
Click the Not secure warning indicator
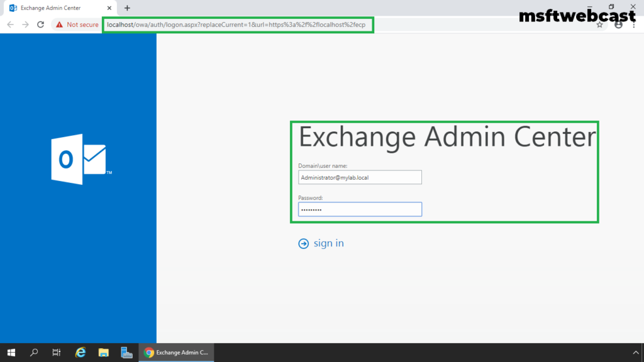77,25
